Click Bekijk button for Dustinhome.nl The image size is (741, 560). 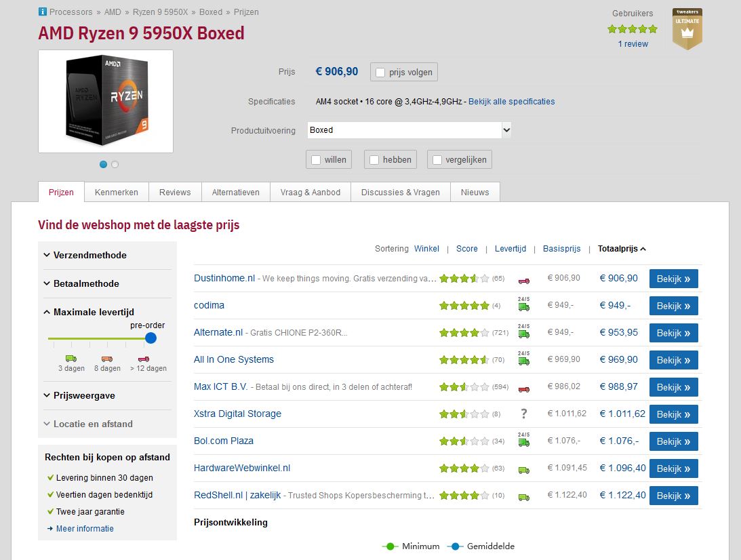(x=673, y=279)
